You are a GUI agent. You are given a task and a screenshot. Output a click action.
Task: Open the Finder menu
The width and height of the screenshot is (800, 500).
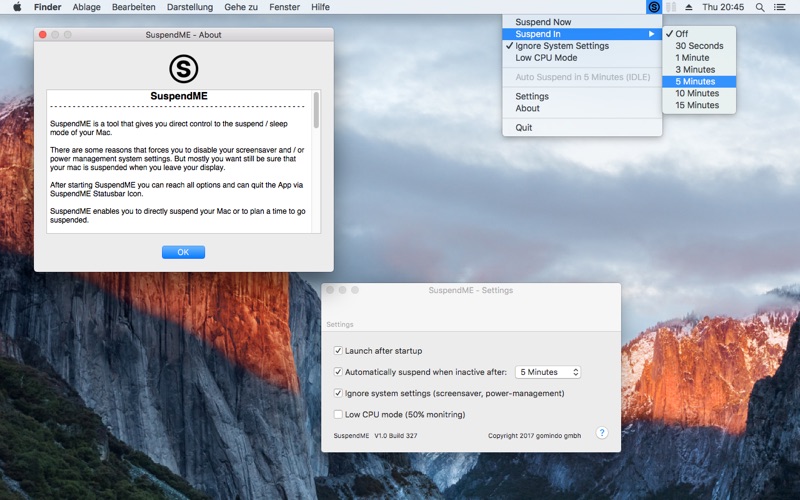47,7
